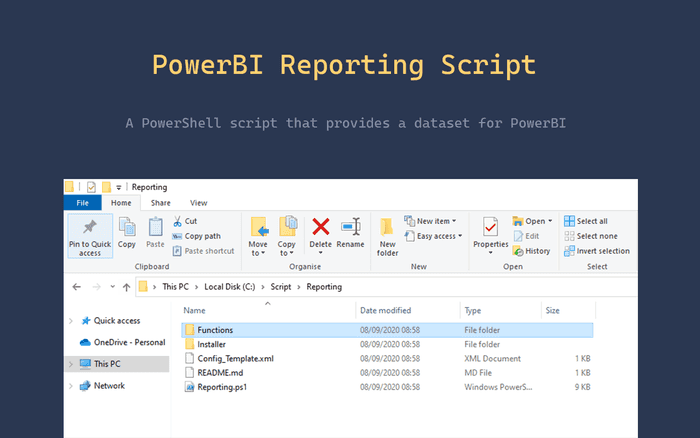Select the Config_Template.xml file
700x438 pixels.
pos(387,359)
